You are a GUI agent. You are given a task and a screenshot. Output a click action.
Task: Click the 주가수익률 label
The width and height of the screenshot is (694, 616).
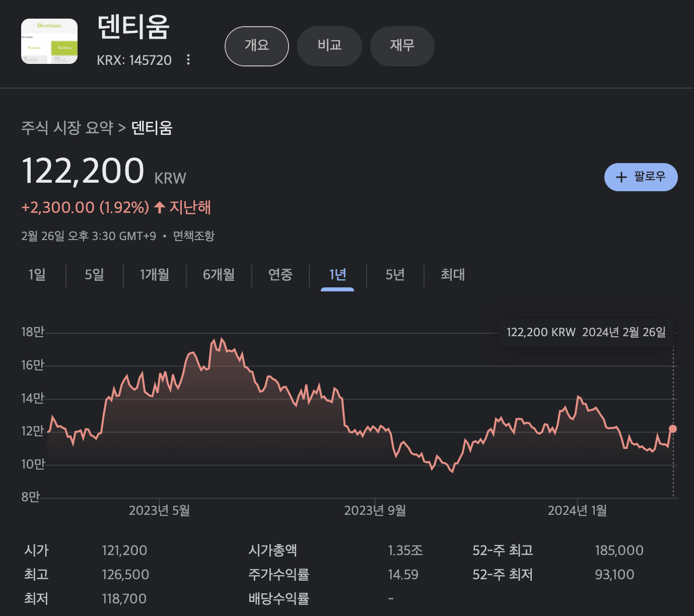[279, 575]
